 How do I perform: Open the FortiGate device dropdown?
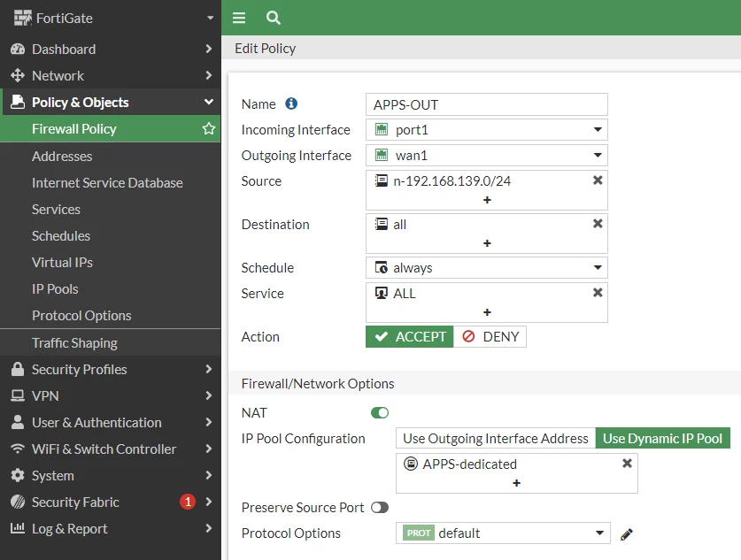(211, 18)
